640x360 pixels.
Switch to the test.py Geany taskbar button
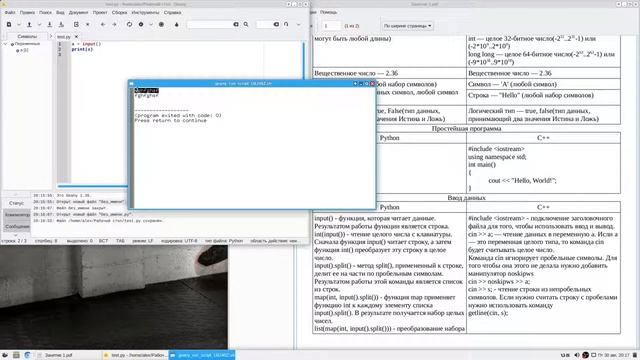click(x=134, y=356)
